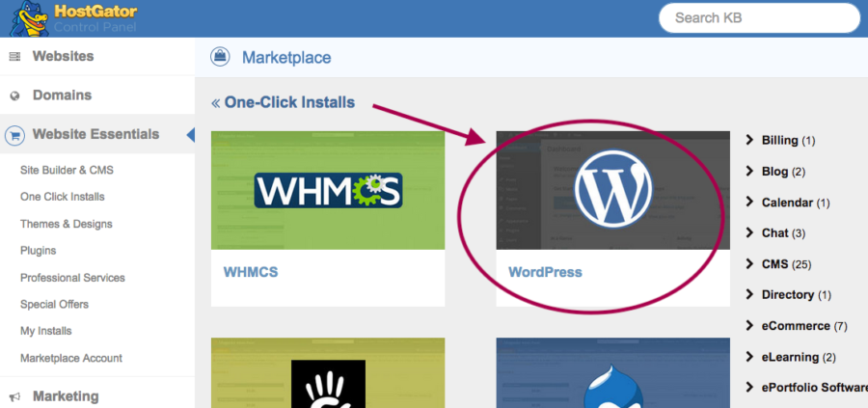Expand the Calendar category chevron
The image size is (868, 408).
pos(749,202)
